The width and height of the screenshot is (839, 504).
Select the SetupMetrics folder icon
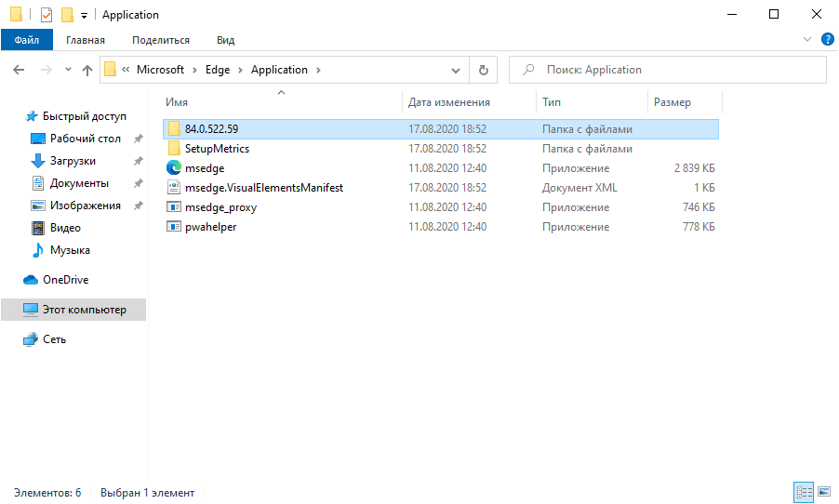click(x=174, y=148)
